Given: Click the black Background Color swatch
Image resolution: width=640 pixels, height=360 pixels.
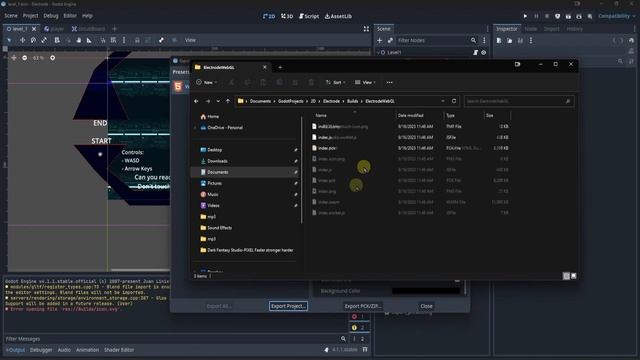Looking at the screenshot, I should pyautogui.click(x=426, y=291).
